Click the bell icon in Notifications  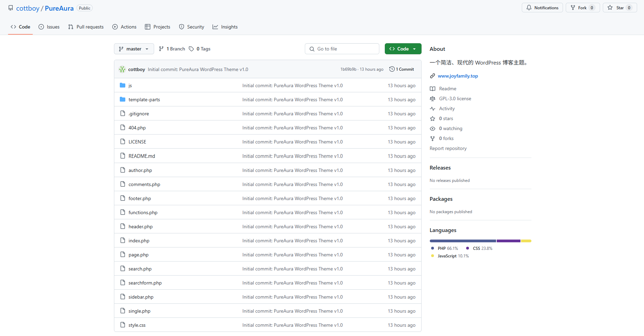pos(529,8)
